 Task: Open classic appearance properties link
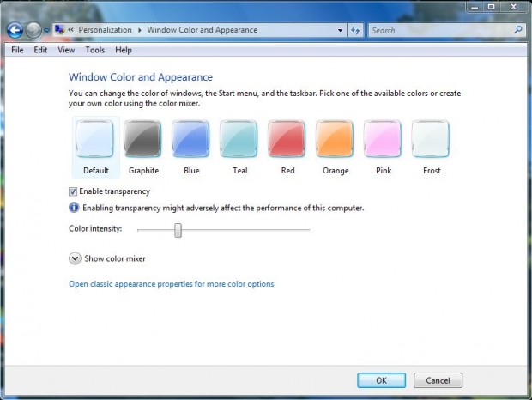(x=171, y=284)
